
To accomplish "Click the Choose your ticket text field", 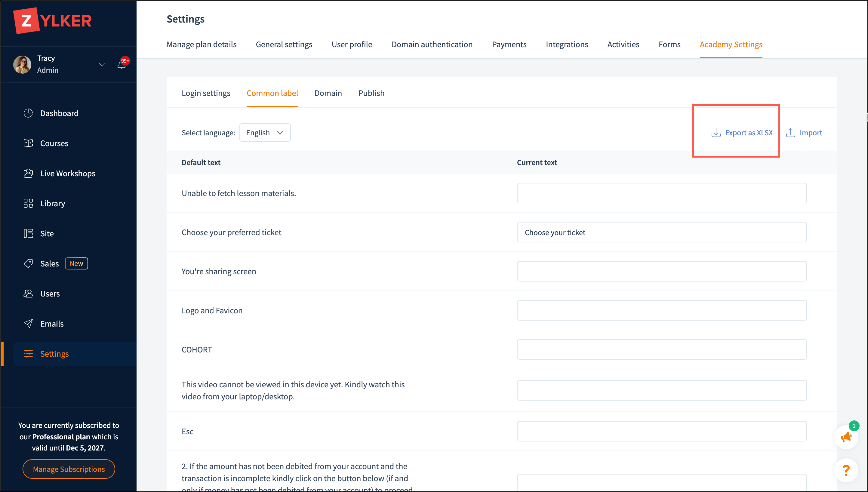I will pyautogui.click(x=661, y=232).
